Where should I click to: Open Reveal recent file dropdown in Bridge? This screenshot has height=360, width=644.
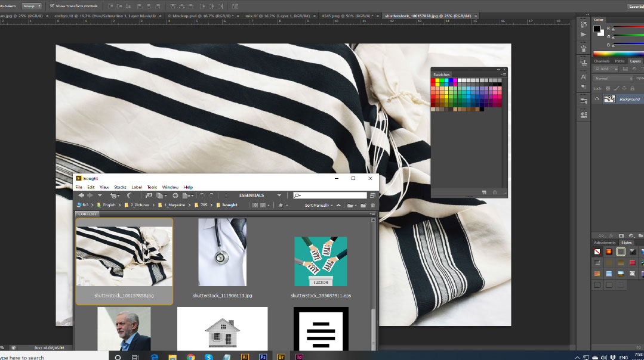pos(114,195)
